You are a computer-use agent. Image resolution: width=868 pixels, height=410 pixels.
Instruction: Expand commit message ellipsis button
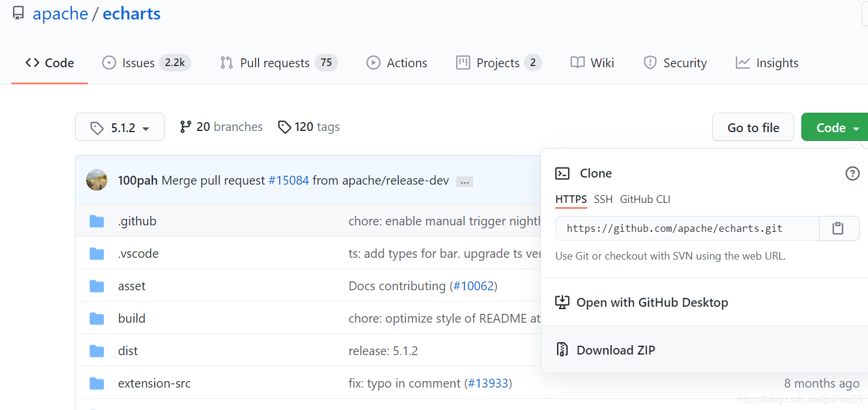[465, 181]
